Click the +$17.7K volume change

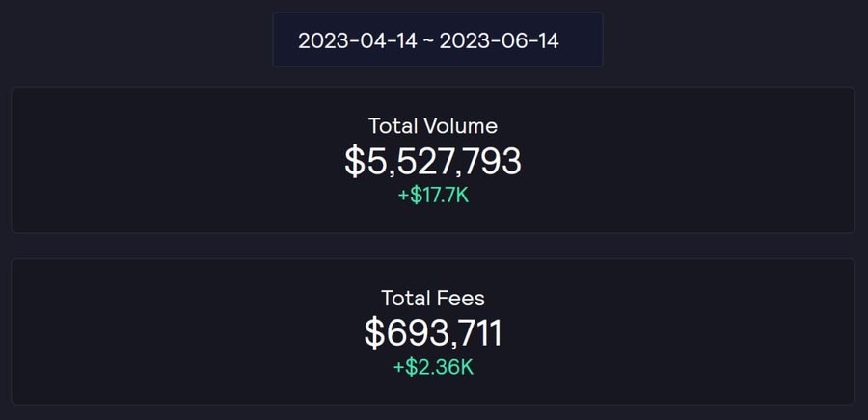[x=433, y=196]
